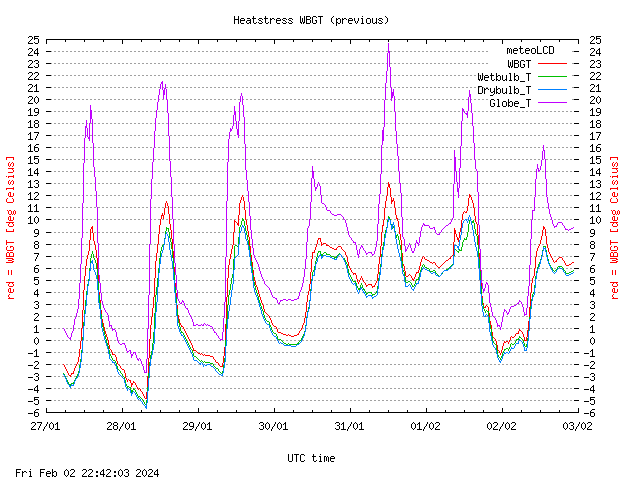Click the blue Drybulb_T legend line sample
The image size is (640, 480).
pos(552,89)
